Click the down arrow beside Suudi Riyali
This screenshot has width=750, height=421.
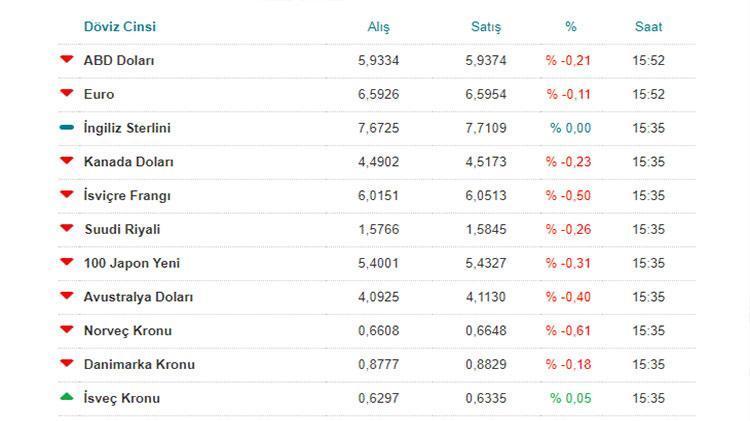67,228
